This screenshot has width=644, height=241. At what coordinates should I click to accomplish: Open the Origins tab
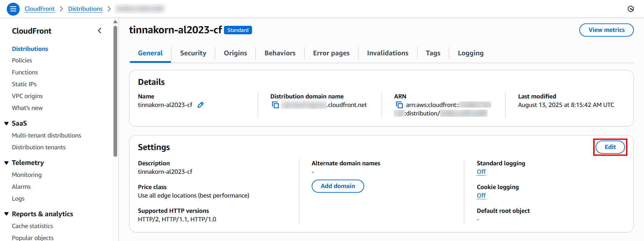click(x=235, y=53)
